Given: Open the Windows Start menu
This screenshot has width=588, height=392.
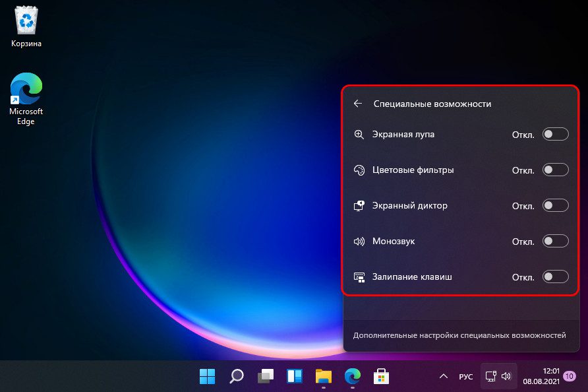Looking at the screenshot, I should coord(208,376).
